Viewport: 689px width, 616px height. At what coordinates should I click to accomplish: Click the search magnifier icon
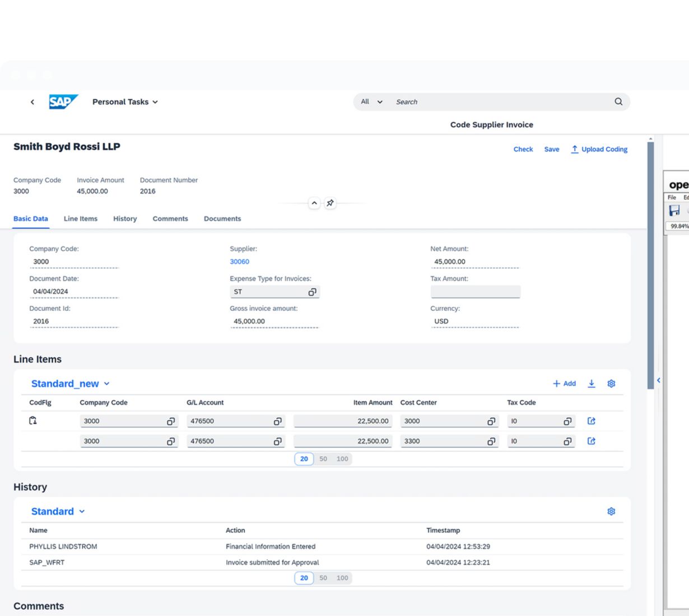point(618,102)
